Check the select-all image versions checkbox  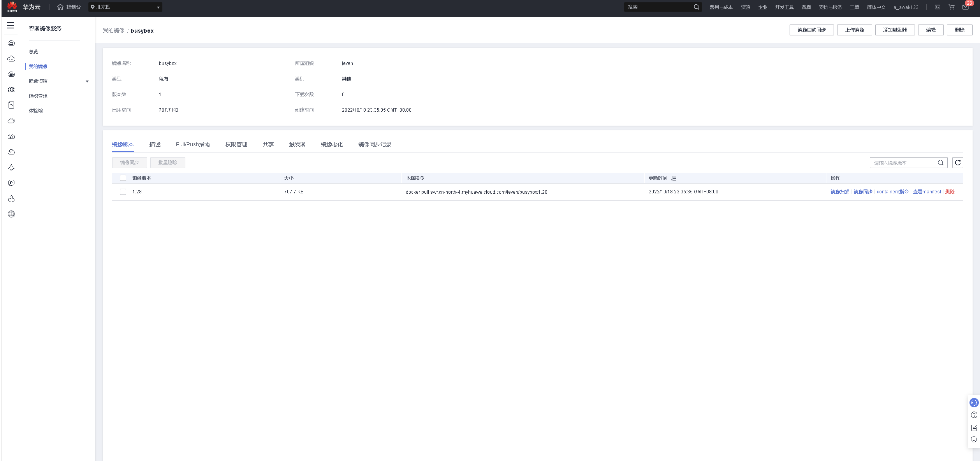(123, 178)
